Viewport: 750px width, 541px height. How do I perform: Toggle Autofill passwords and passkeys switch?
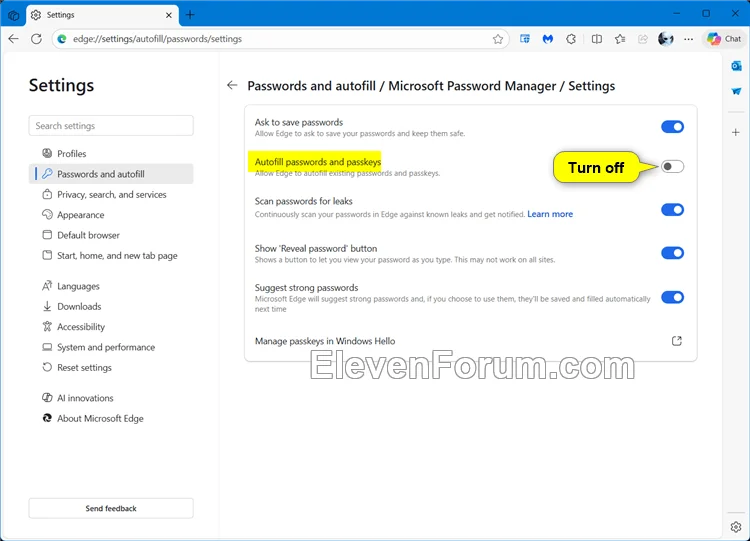pos(672,166)
